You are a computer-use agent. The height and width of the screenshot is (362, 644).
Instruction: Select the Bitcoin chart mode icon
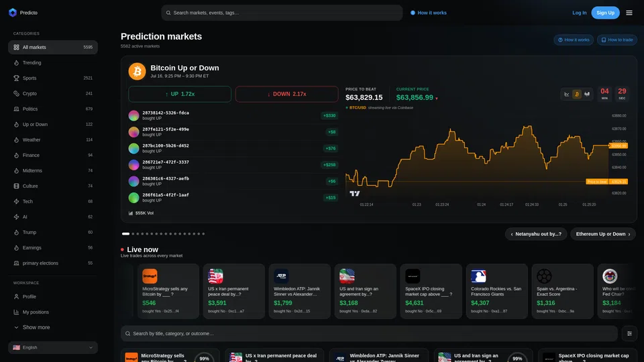click(577, 95)
